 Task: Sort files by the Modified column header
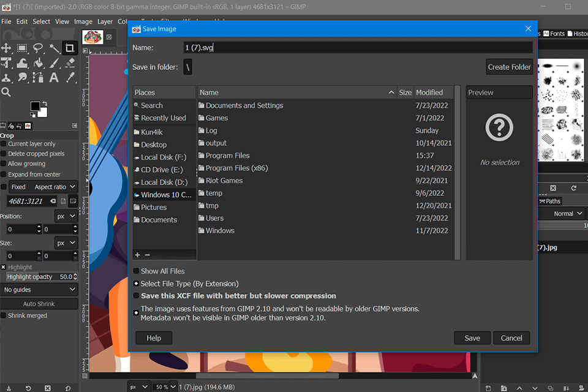point(434,92)
